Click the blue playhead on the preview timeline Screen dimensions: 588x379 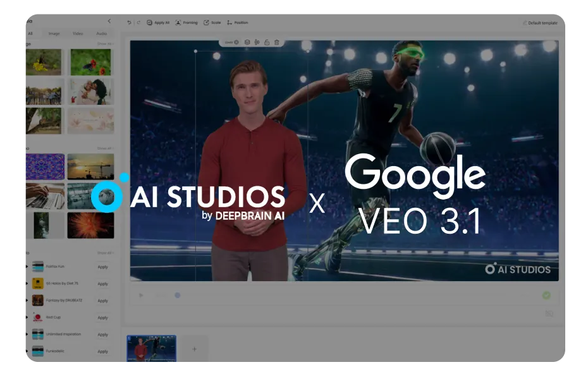point(178,296)
